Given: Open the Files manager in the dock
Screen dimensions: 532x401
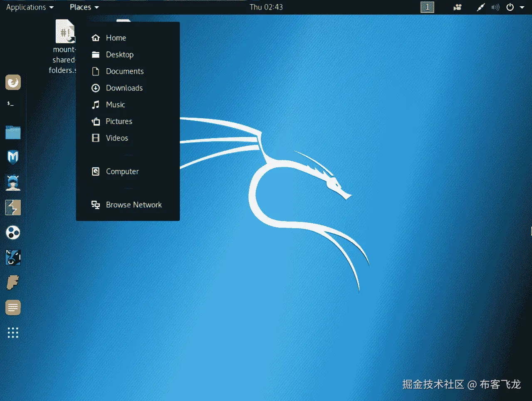Looking at the screenshot, I should [13, 132].
